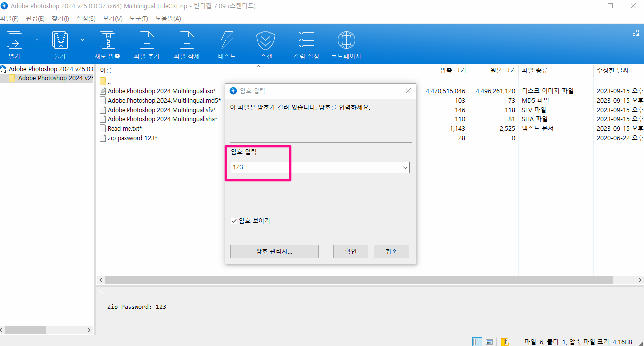Click the 텍스트 문서 file type cell
Screen dimensions: 644x346
click(538, 128)
